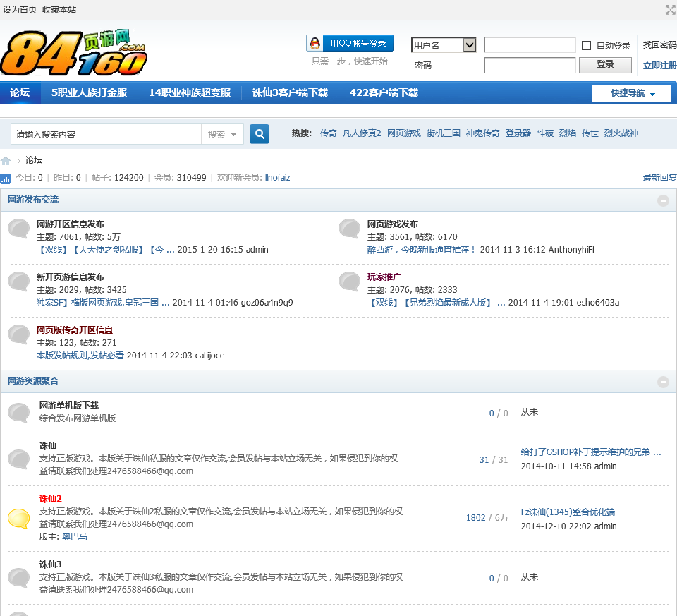Open the 搜索 type dropdown

click(x=222, y=134)
